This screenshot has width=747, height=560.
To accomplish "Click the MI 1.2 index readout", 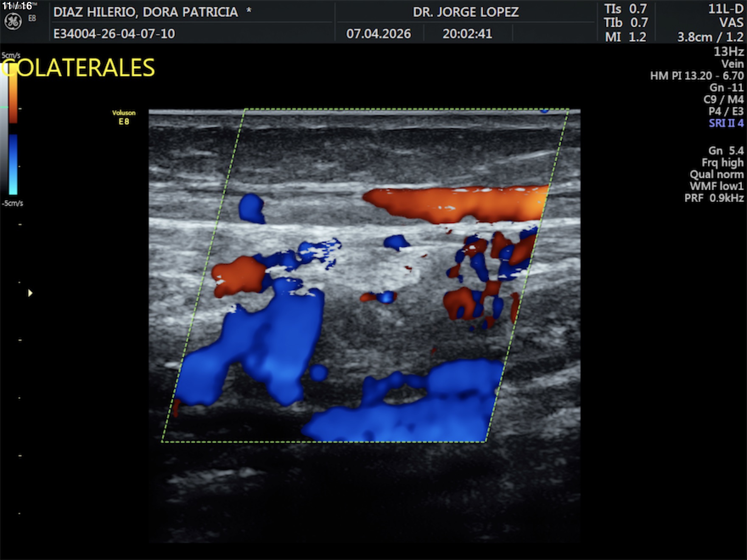I will click(x=625, y=37).
